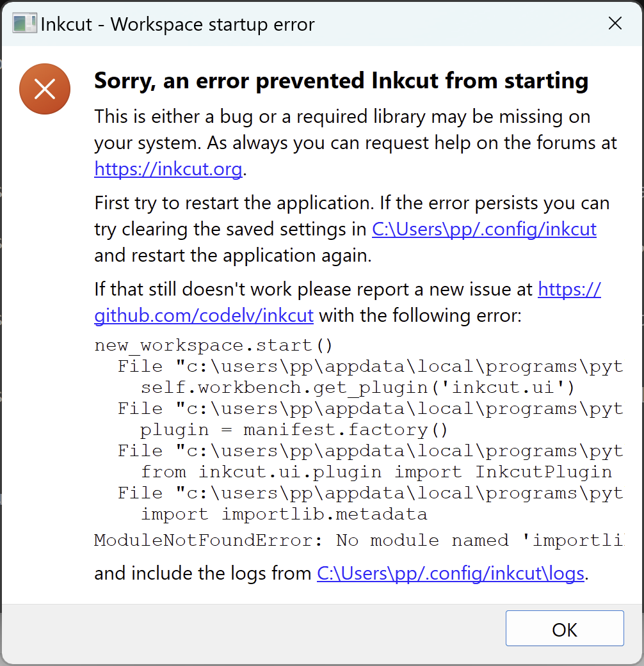Click the Inkcut app icon in title bar
644x666 pixels.
click(x=24, y=24)
